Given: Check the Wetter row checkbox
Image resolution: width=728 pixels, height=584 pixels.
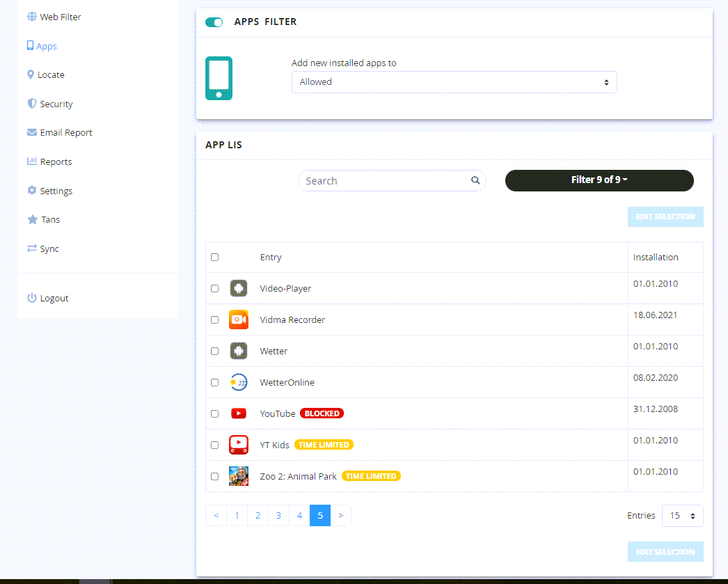Looking at the screenshot, I should coord(214,351).
